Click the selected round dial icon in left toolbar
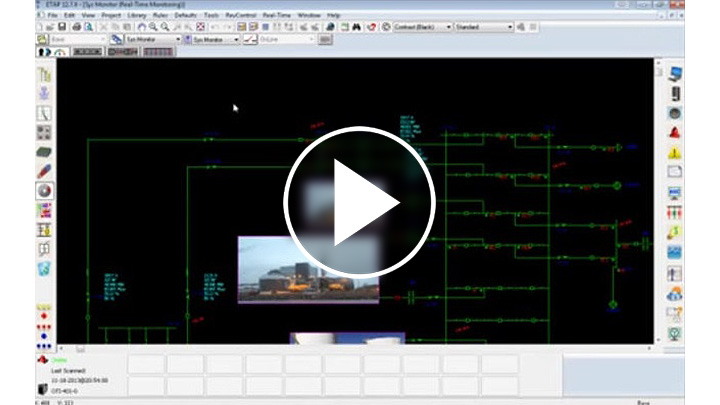This screenshot has width=720, height=405. 45,191
